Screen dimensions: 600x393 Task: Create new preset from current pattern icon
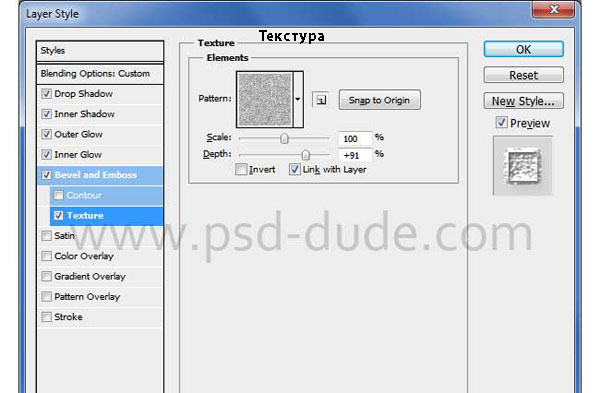321,100
